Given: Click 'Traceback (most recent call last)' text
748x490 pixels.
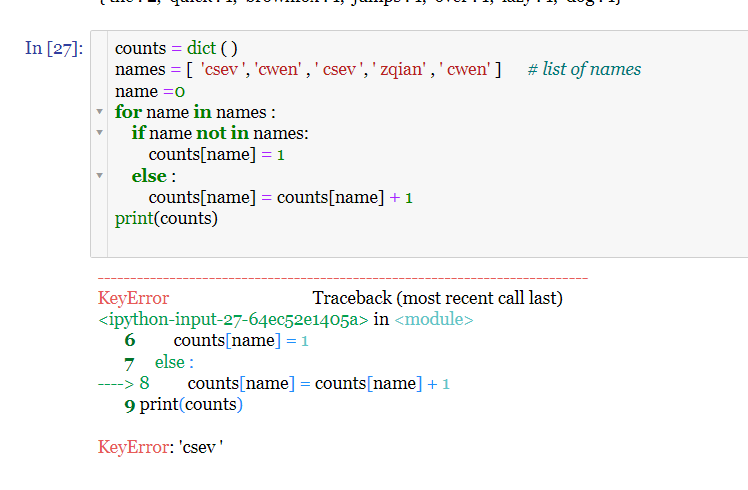Looking at the screenshot, I should coord(437,298).
